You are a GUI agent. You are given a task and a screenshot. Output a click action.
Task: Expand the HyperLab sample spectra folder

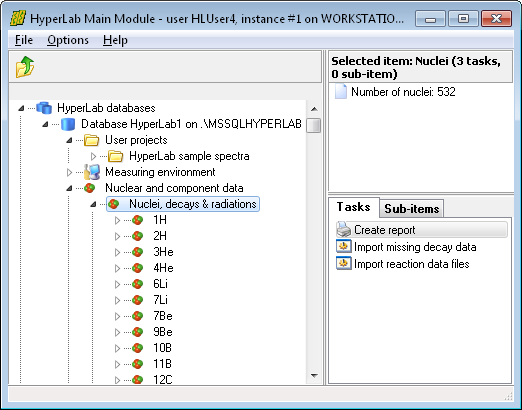(93, 156)
